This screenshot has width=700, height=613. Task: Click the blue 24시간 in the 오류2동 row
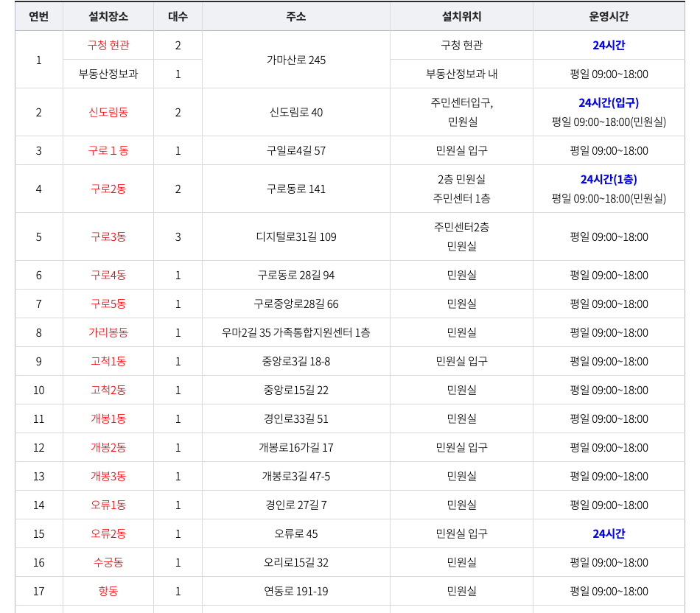[609, 533]
